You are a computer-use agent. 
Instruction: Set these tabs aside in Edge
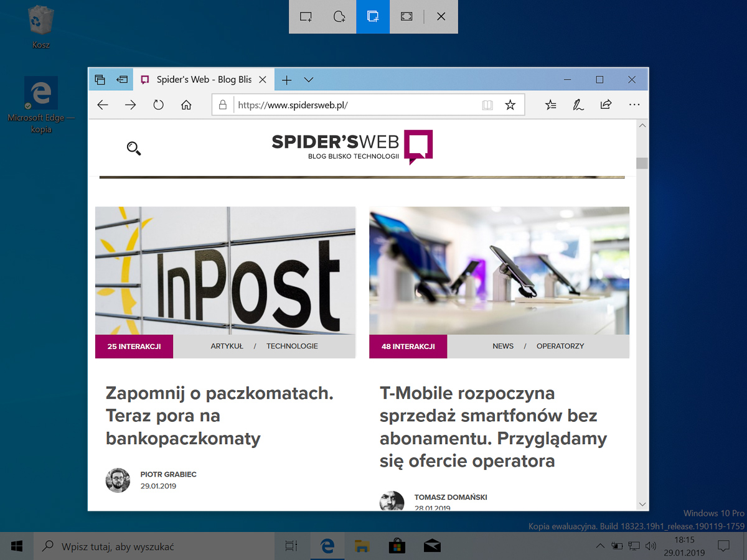point(122,80)
